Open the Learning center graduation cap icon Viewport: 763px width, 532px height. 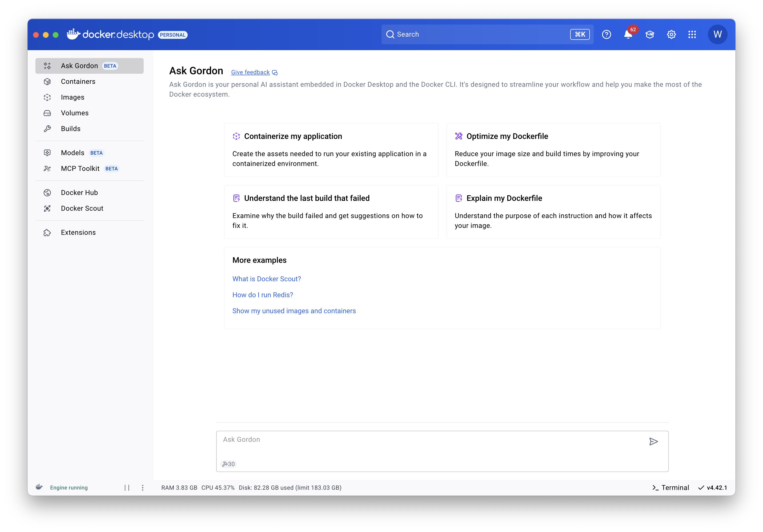(x=649, y=34)
